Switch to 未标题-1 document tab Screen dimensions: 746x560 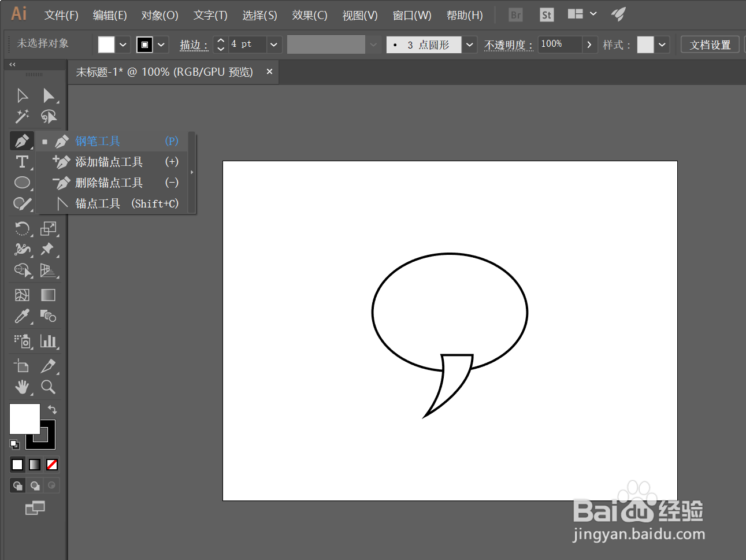165,72
